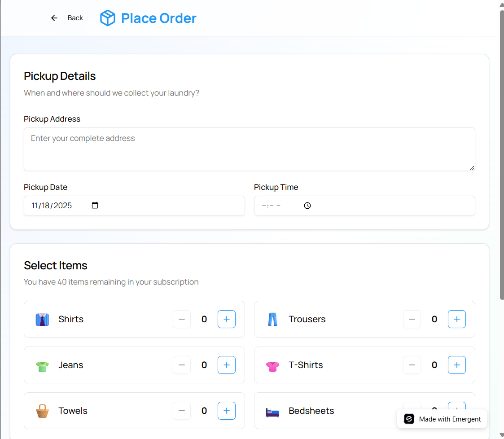Image resolution: width=504 pixels, height=439 pixels.
Task: Click the pickup address text area
Action: [x=249, y=149]
